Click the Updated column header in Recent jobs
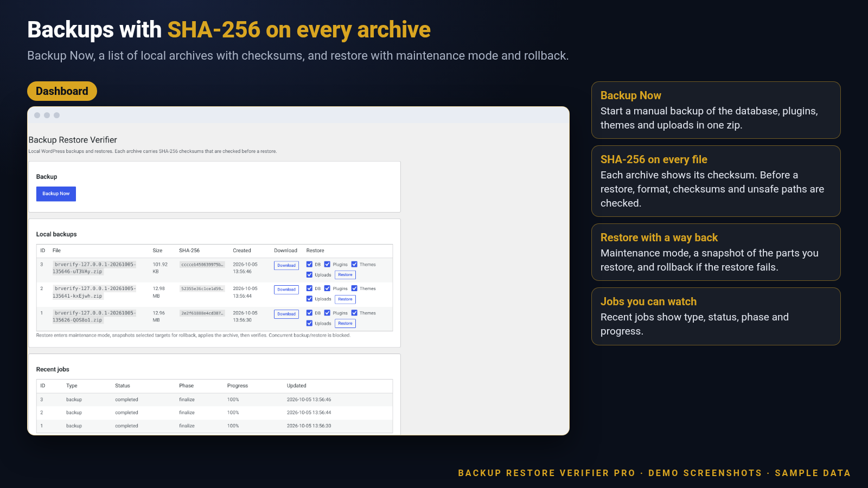The height and width of the screenshot is (488, 868). pyautogui.click(x=297, y=386)
